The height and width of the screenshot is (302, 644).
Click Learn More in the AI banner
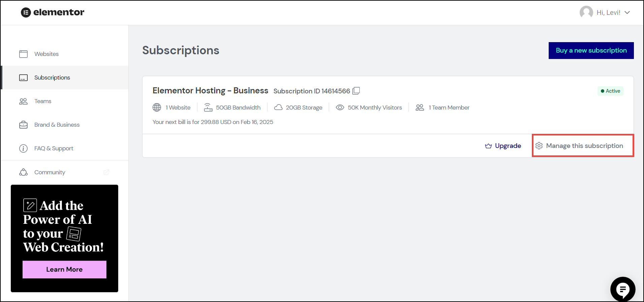pos(64,269)
